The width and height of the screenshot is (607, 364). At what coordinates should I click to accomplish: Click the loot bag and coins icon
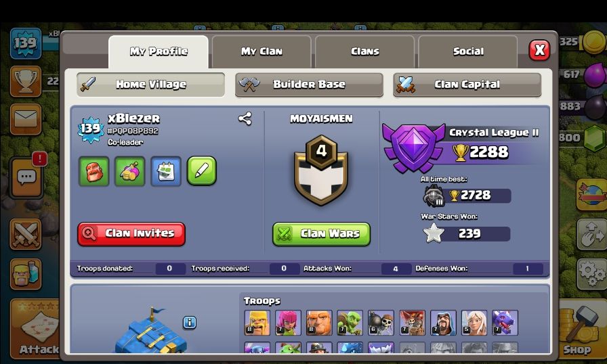[129, 171]
